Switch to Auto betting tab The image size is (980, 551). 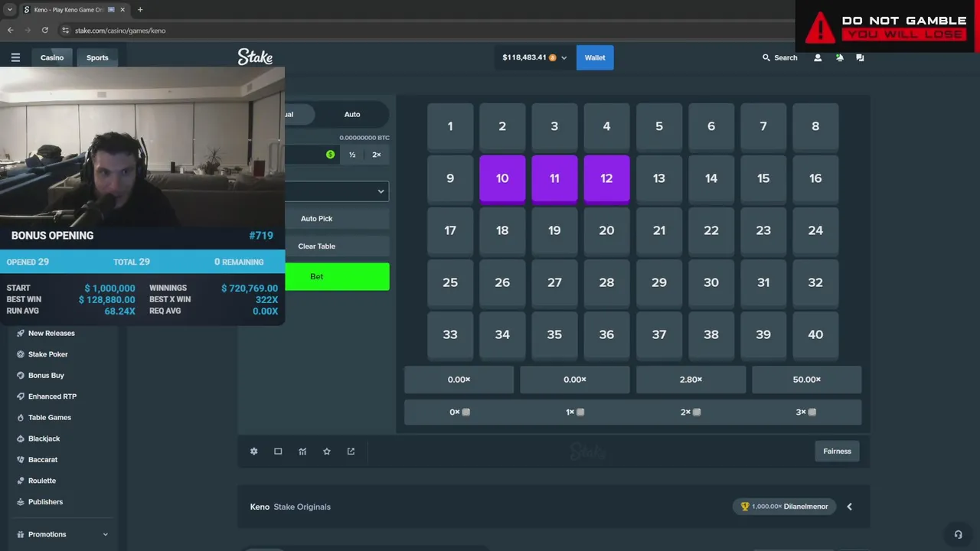[352, 114]
